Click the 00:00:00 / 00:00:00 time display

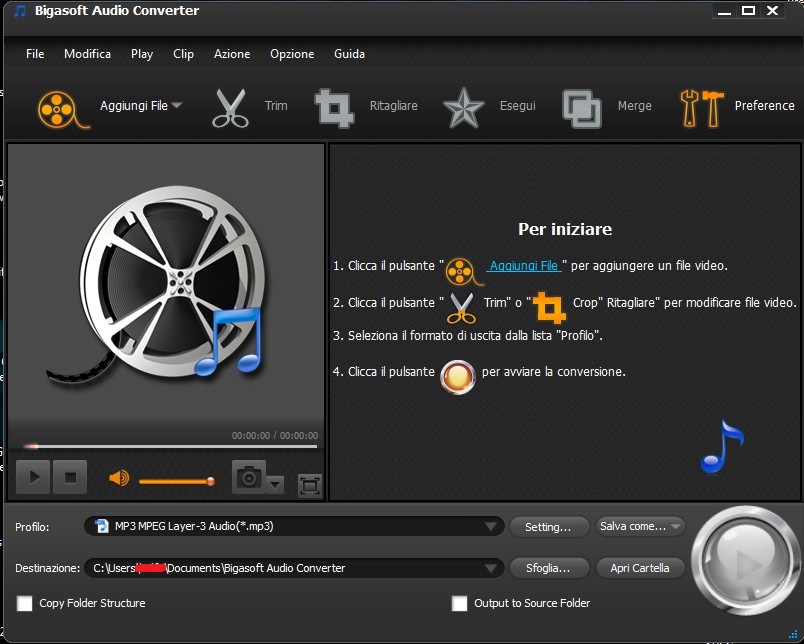[x=275, y=436]
